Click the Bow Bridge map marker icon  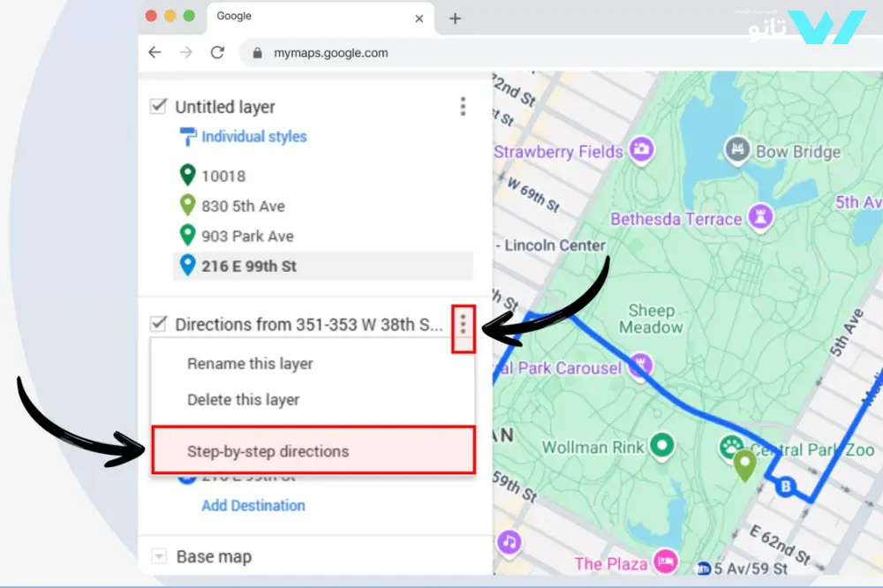point(737,150)
